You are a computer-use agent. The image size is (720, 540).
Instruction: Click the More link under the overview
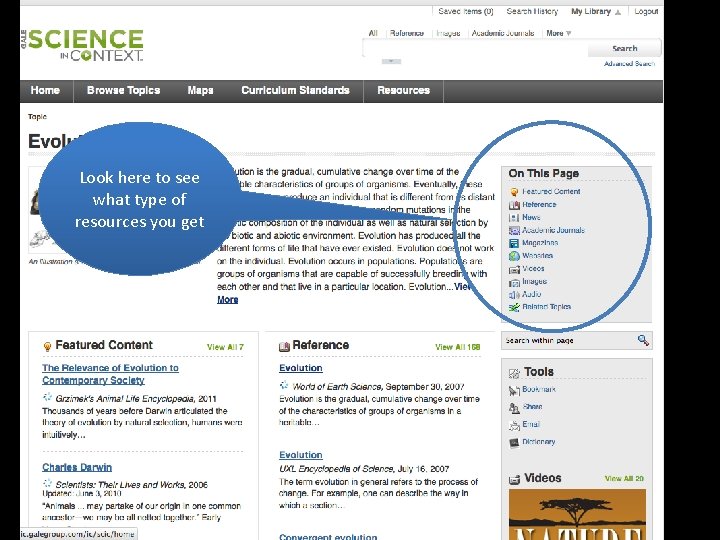point(227,299)
